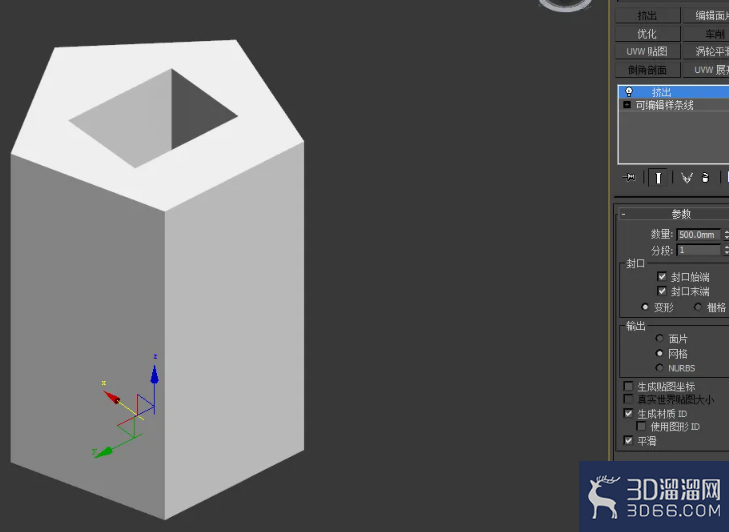Click the 倒角剖面 button

coord(647,69)
